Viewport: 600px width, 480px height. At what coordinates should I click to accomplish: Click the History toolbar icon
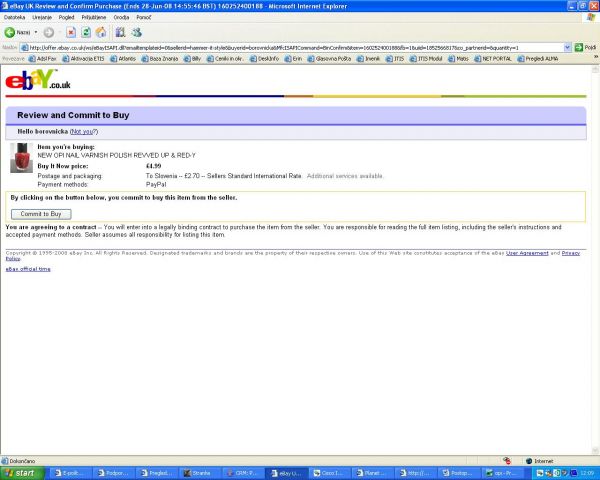click(x=121, y=33)
